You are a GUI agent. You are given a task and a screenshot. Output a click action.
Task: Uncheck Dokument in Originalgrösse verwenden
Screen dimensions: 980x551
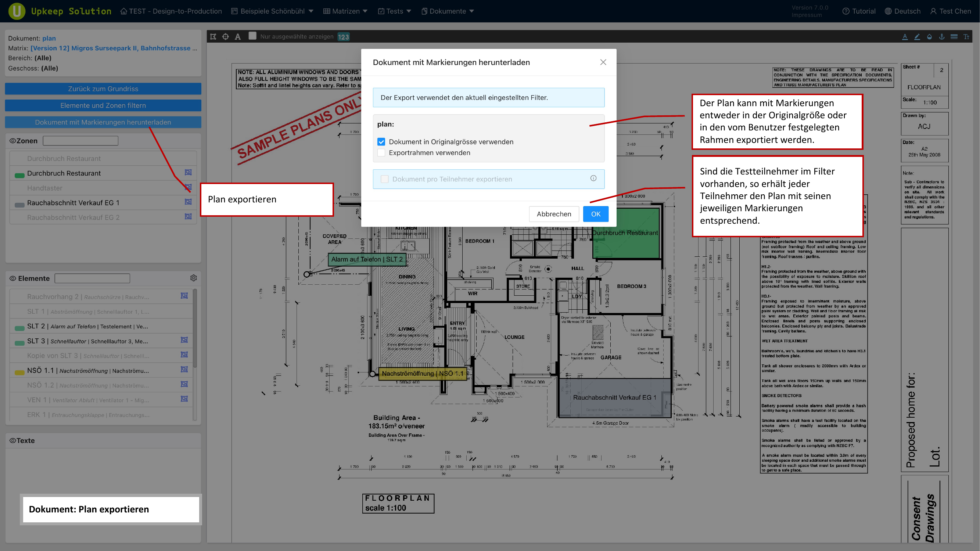[x=381, y=142]
